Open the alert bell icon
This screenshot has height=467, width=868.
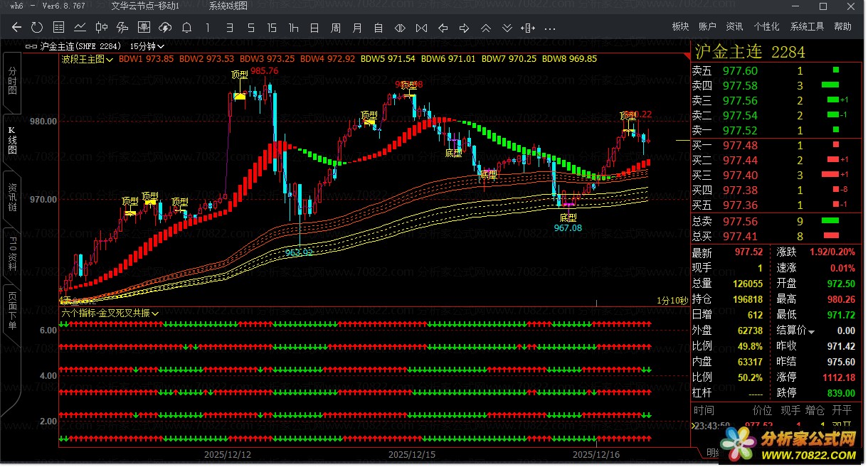coord(186,28)
